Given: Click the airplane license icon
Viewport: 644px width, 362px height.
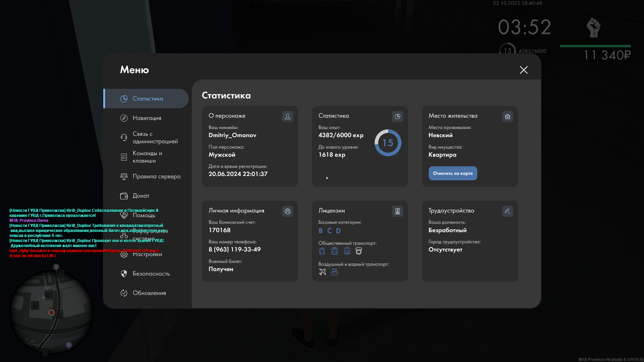Looking at the screenshot, I should pyautogui.click(x=322, y=272).
